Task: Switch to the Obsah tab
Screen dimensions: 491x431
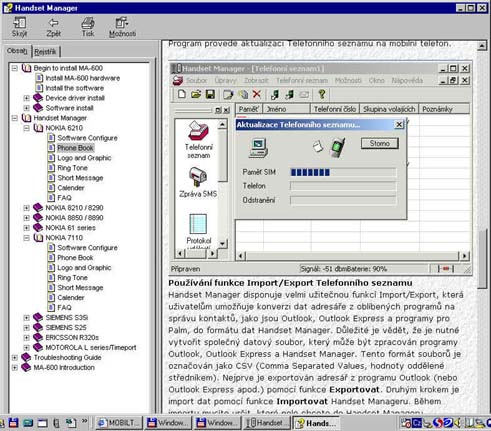Action: [17, 51]
